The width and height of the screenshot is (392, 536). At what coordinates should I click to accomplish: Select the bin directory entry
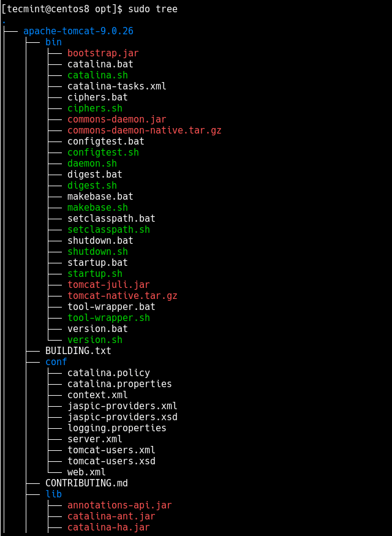click(53, 42)
